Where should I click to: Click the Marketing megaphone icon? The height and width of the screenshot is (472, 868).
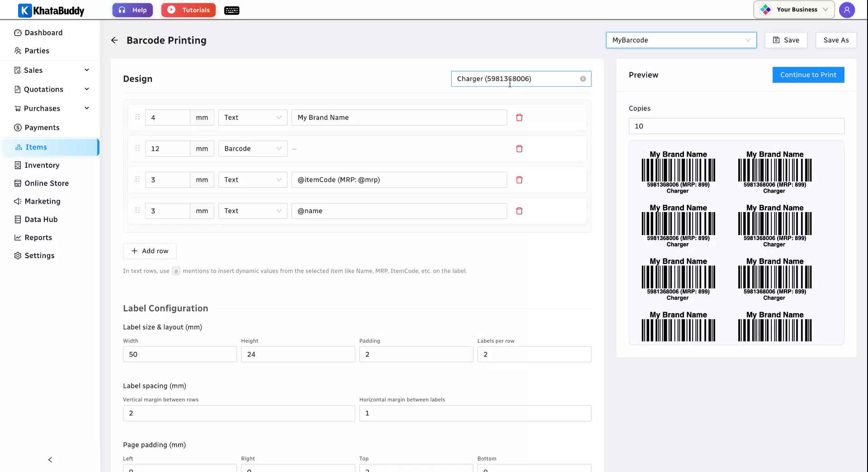click(x=18, y=201)
